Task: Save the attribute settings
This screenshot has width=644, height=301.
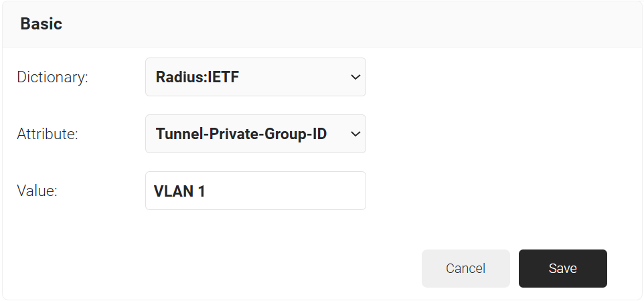Action: [562, 268]
